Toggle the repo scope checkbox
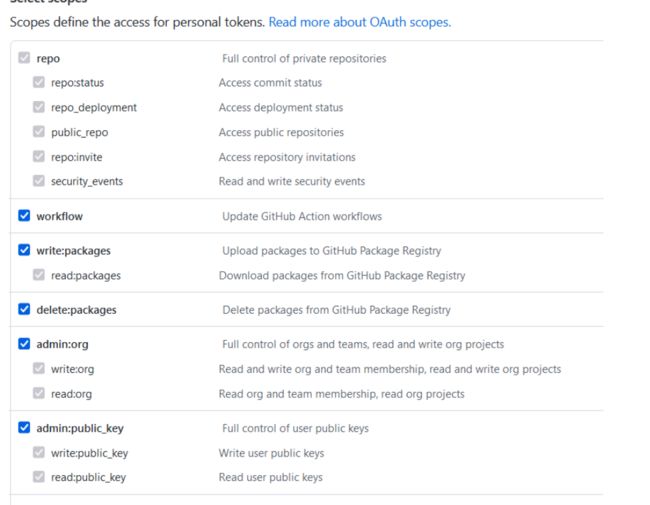 pyautogui.click(x=24, y=58)
